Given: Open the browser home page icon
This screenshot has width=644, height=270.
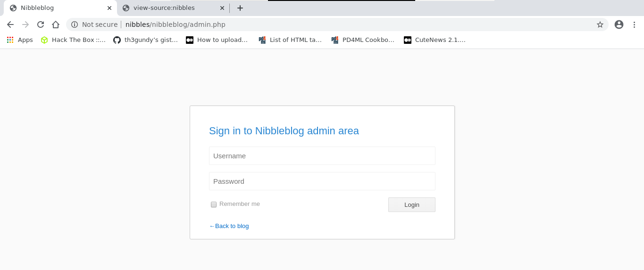Looking at the screenshot, I should click(56, 25).
